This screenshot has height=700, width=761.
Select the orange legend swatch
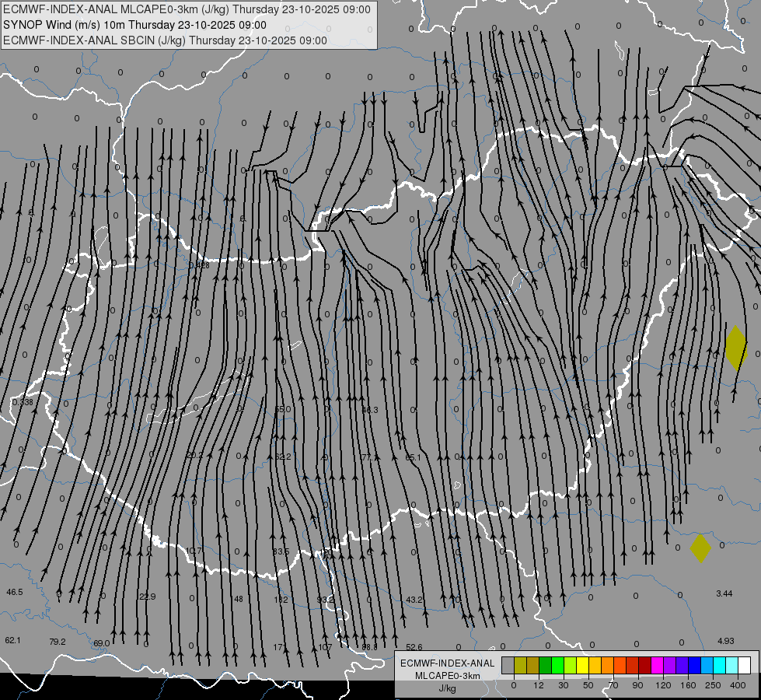608,665
